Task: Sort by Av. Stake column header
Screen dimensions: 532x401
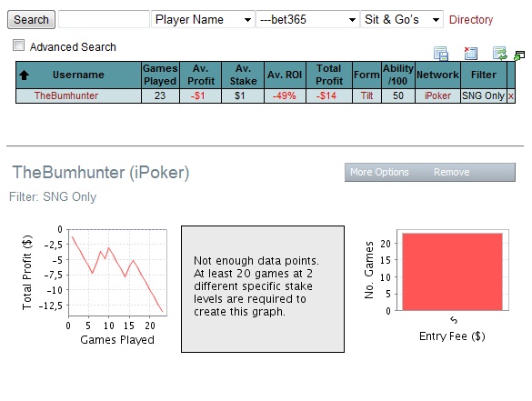Action: click(x=243, y=75)
